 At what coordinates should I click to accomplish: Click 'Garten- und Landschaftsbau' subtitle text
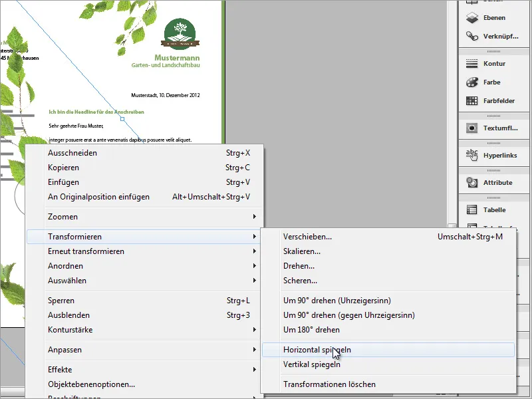[x=166, y=65]
